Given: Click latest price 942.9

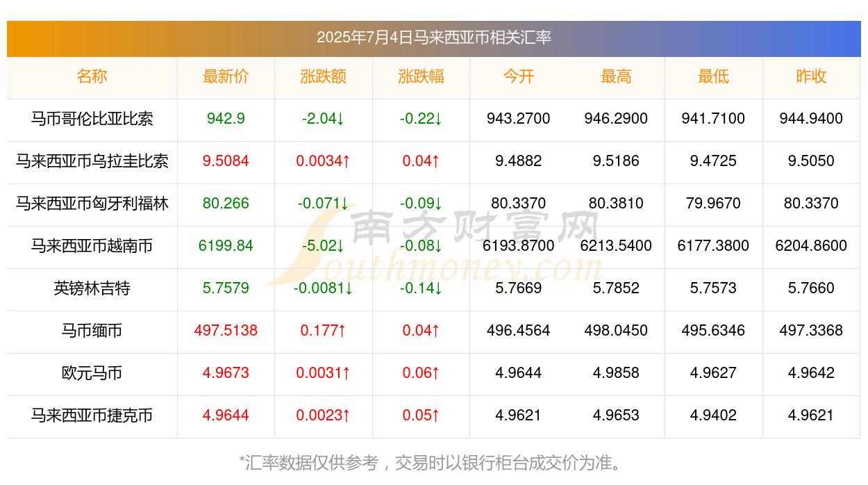Looking at the screenshot, I should [x=226, y=119].
